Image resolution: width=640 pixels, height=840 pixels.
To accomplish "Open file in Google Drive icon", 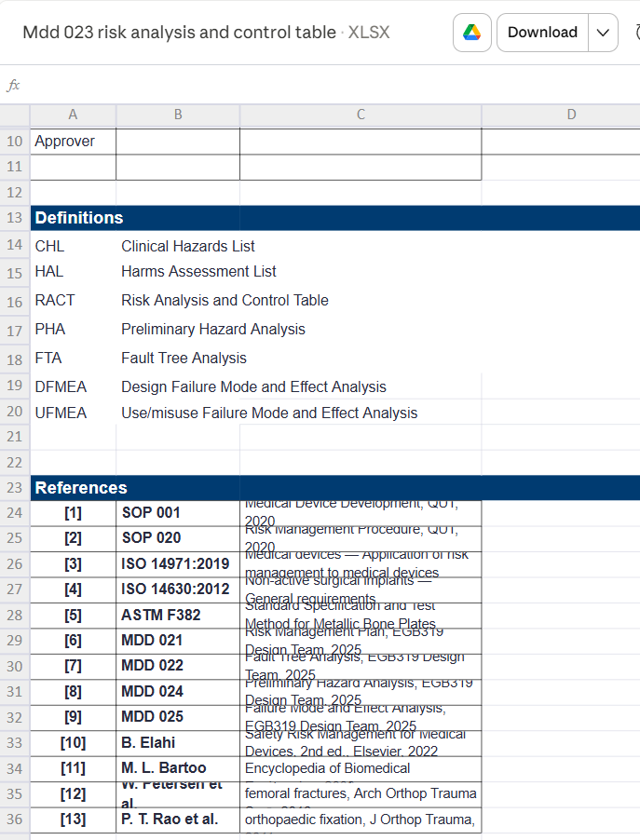I will (x=471, y=33).
